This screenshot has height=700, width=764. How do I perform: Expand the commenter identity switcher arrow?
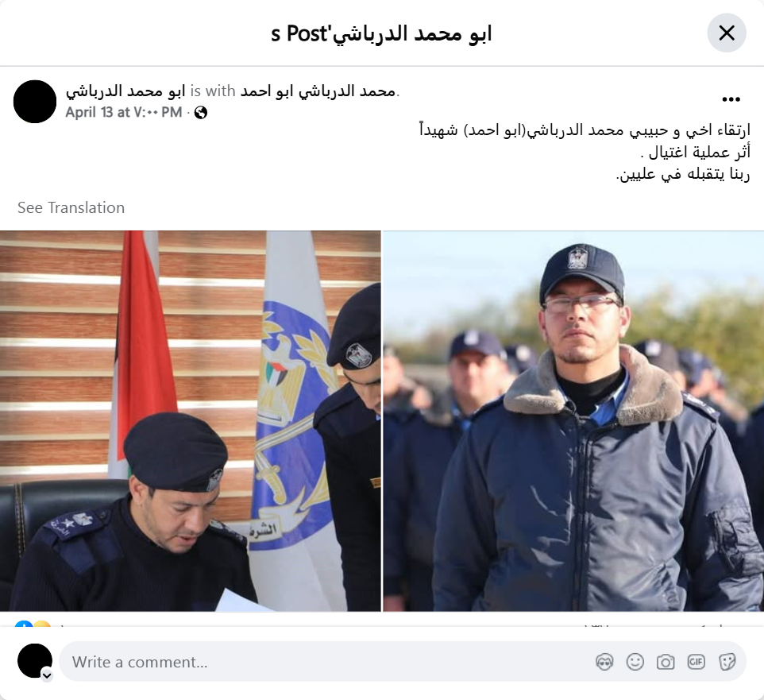[x=47, y=675]
